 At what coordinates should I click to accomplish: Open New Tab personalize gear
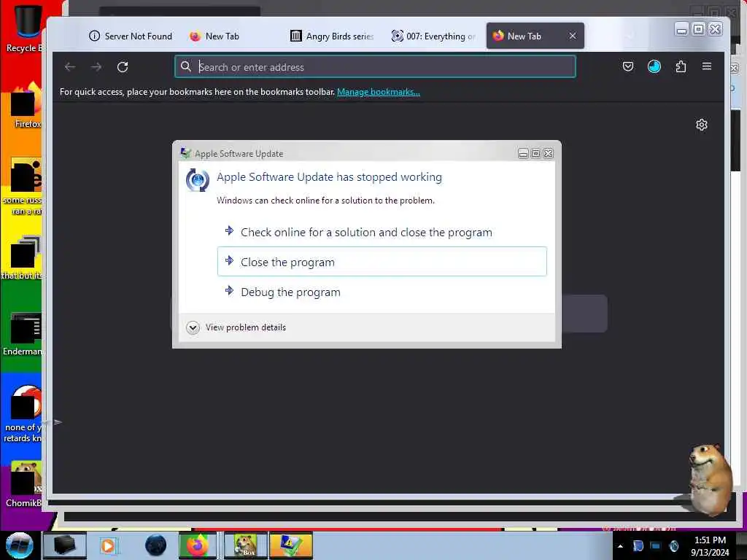click(x=701, y=125)
